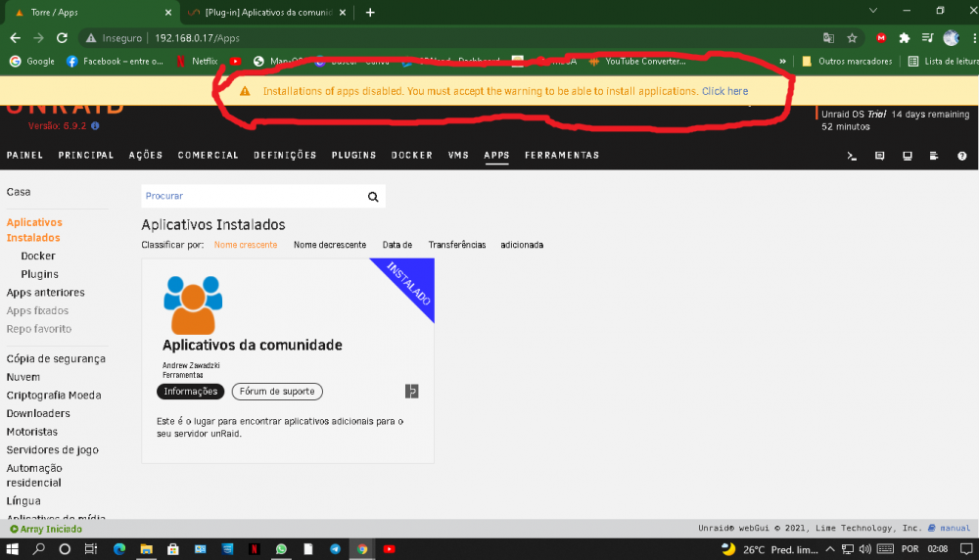This screenshot has width=979, height=560.
Task: Go back with the browser back arrow
Action: [15, 38]
